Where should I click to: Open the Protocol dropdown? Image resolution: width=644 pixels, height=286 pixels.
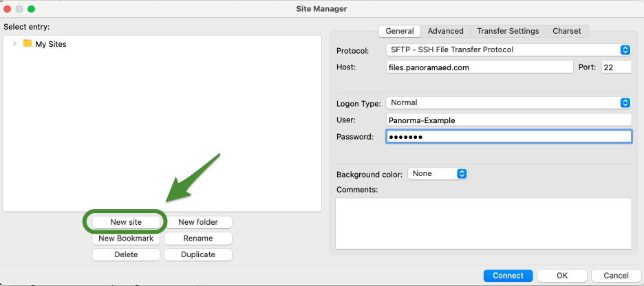[x=508, y=49]
